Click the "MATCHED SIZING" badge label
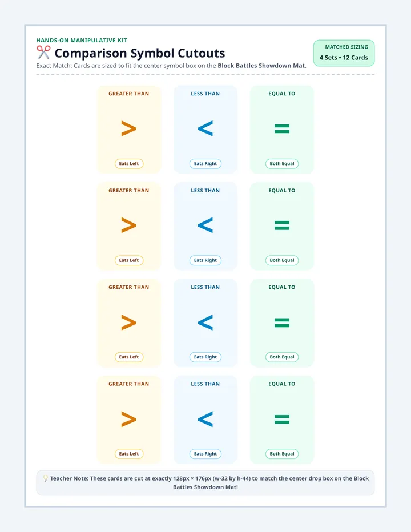Viewport: 411px width, 532px height. pos(346,47)
